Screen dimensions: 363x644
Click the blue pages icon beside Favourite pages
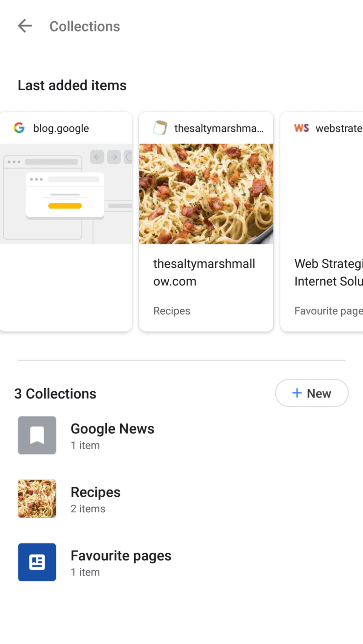click(36, 562)
